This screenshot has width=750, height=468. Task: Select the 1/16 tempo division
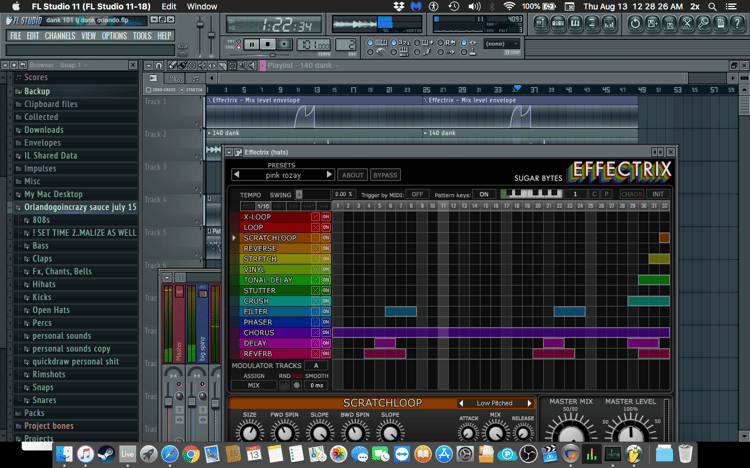263,206
